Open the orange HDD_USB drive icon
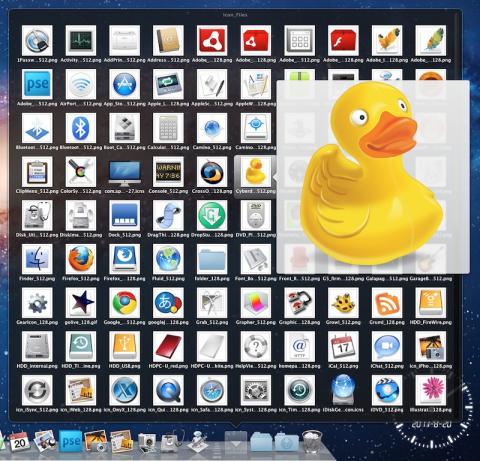This screenshot has height=461, width=480. tap(125, 347)
